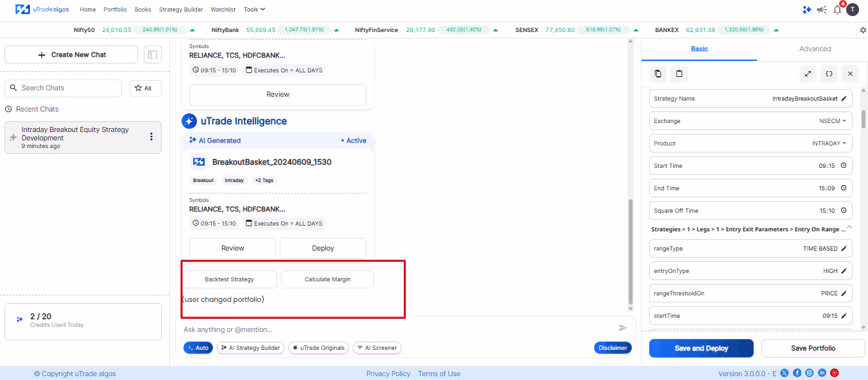The height and width of the screenshot is (380, 868).
Task: Switch to the Advanced tab
Action: click(815, 49)
